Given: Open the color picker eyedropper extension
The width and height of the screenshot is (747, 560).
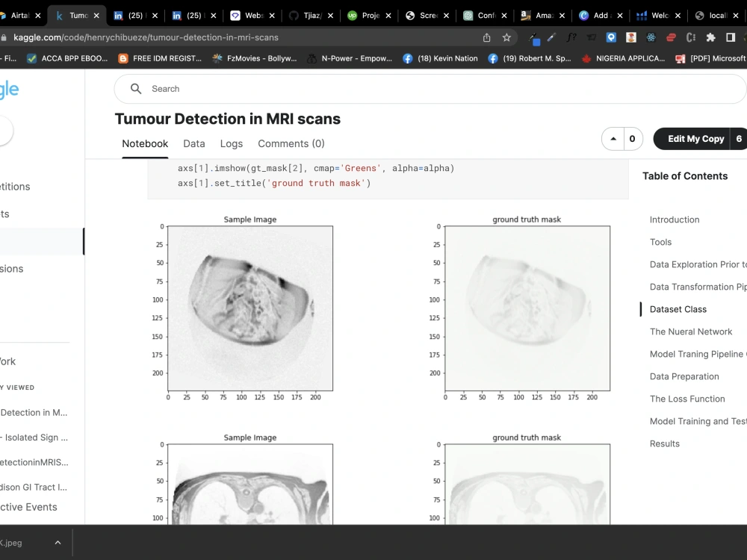Looking at the screenshot, I should coord(533,37).
